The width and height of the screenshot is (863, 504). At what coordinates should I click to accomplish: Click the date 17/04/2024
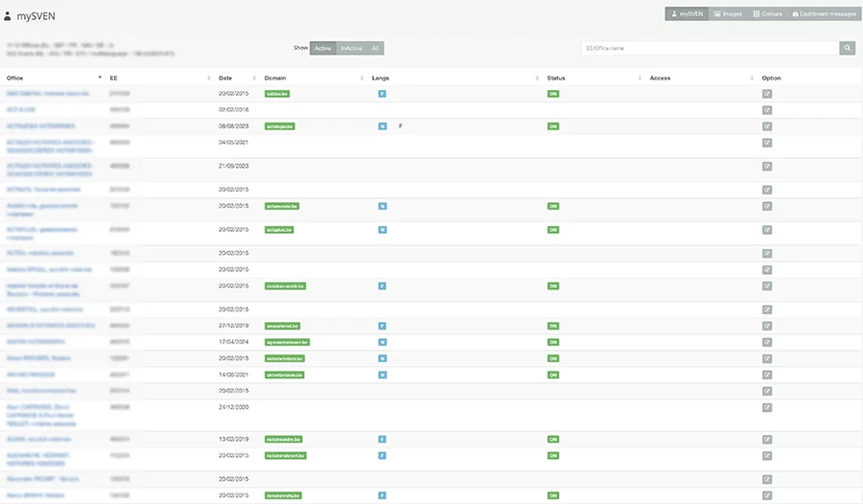(x=233, y=342)
